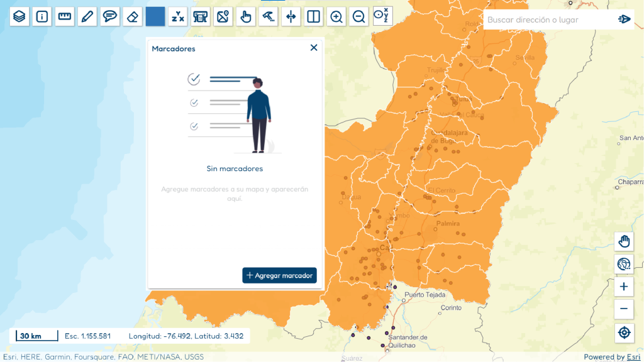Close the Marcadores panel

[x=314, y=48]
